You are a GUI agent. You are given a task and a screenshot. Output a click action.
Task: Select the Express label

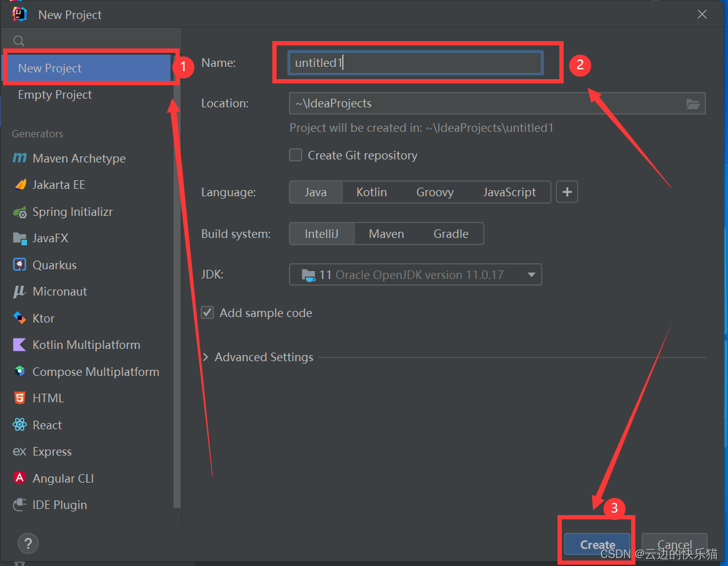[52, 452]
